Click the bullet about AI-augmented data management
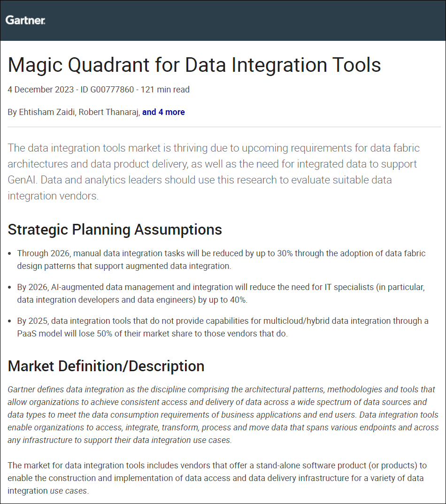Screen dimensions: 446x504 pos(221,293)
